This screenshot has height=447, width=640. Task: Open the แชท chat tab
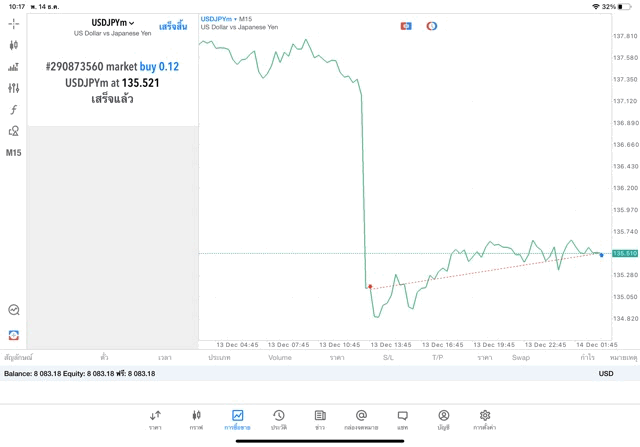(x=402, y=420)
